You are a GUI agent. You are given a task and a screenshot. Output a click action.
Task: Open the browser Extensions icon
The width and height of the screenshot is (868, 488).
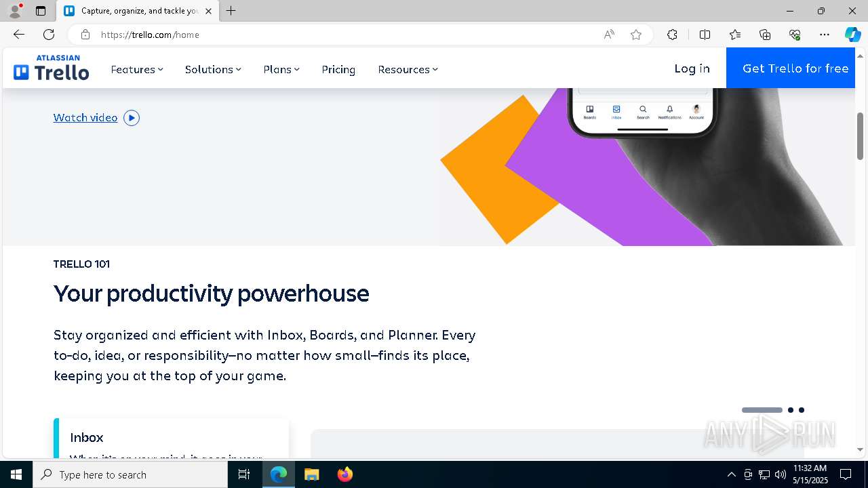click(x=672, y=35)
